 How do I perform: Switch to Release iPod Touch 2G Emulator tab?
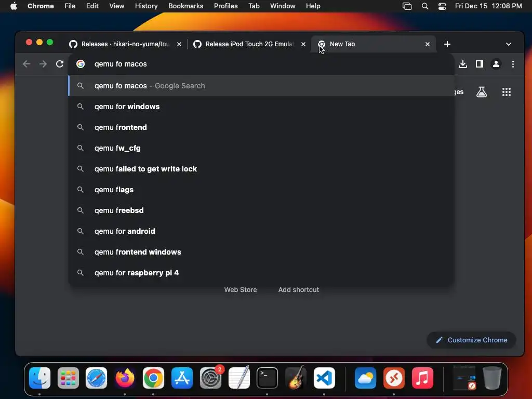pyautogui.click(x=249, y=44)
